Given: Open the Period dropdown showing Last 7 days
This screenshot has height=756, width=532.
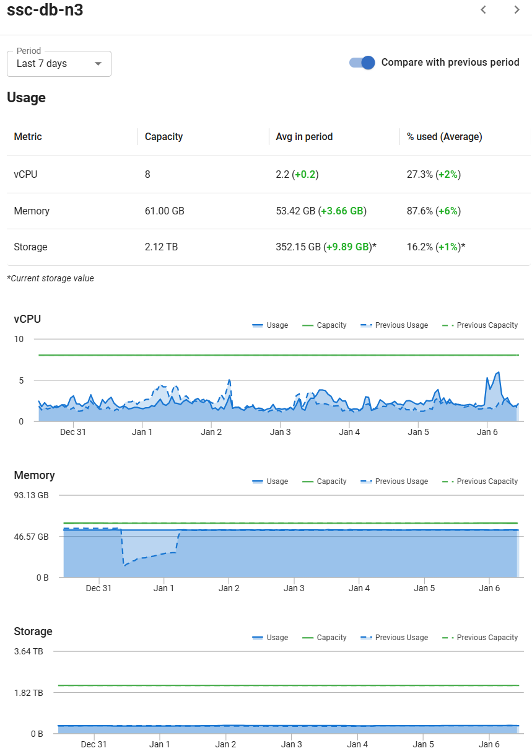Looking at the screenshot, I should coord(58,64).
